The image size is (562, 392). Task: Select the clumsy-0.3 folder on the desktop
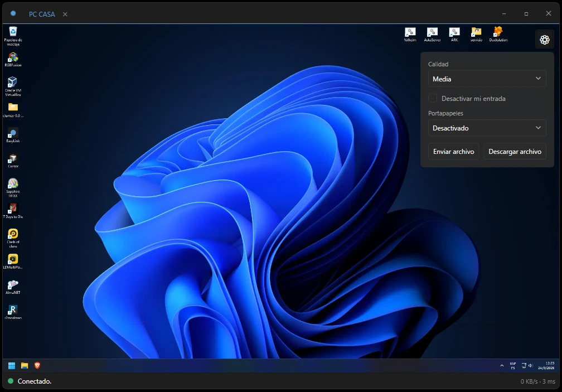coord(13,110)
